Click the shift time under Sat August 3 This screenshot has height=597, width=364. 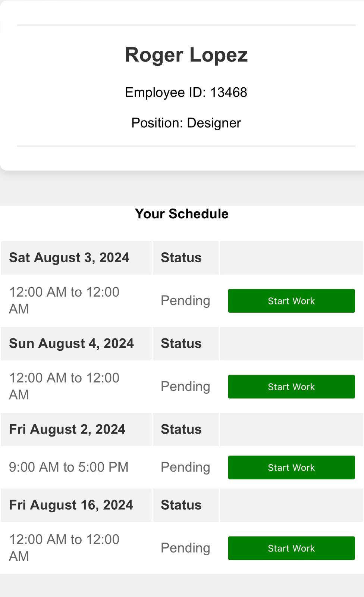coord(64,300)
